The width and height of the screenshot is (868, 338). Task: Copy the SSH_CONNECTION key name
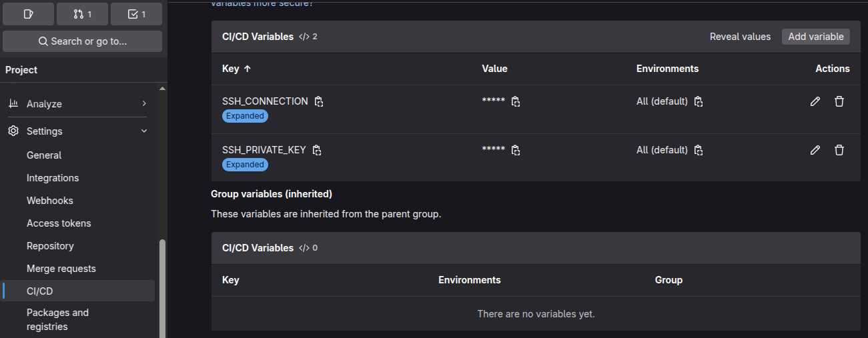319,102
